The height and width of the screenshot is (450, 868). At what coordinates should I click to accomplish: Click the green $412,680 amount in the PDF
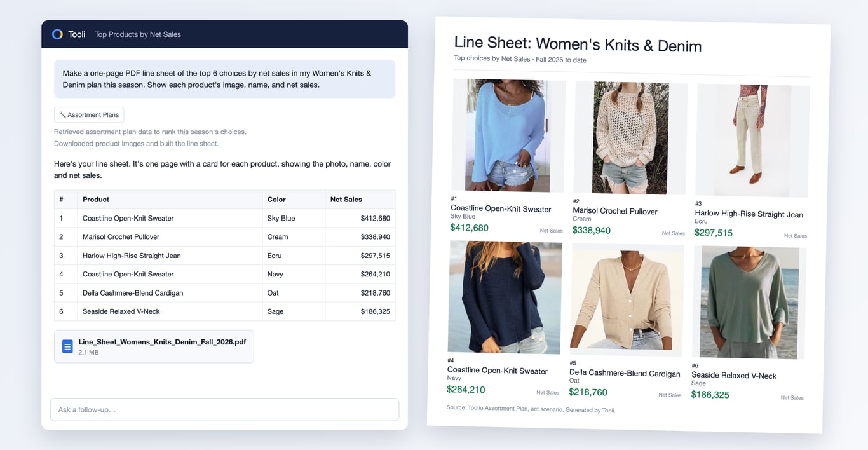(x=470, y=228)
